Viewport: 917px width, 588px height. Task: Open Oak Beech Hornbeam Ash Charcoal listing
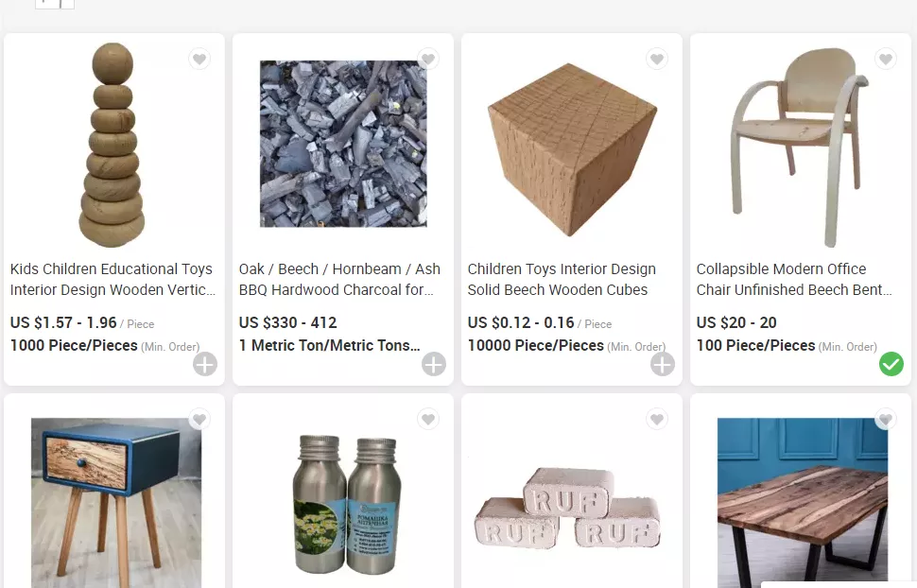click(x=339, y=280)
